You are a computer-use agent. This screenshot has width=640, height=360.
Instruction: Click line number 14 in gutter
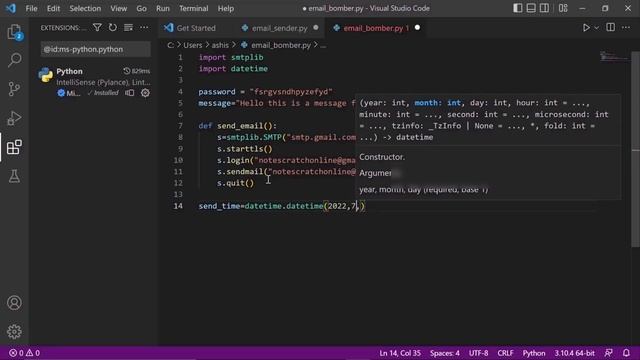178,206
